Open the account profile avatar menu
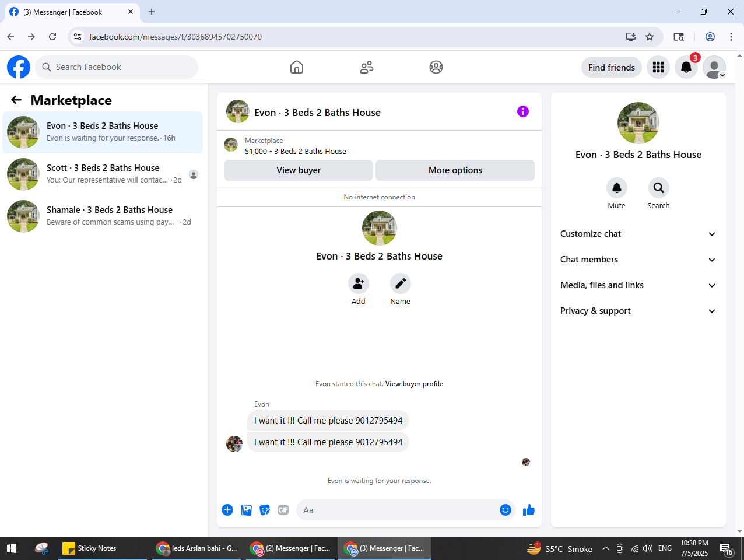This screenshot has height=560, width=744. (x=714, y=67)
